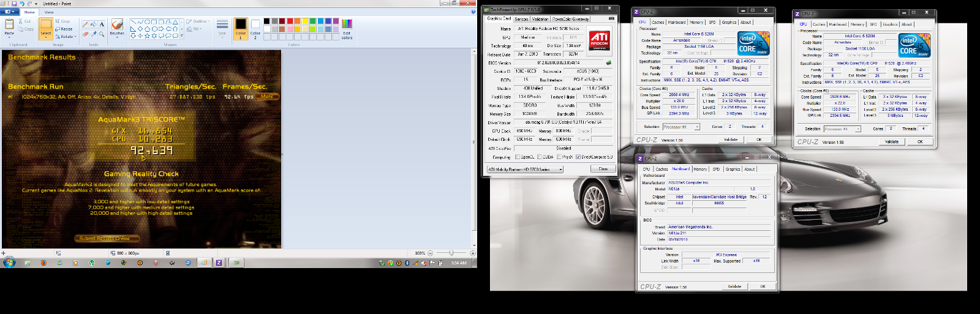Click the Paint zoom slider handle
Image resolution: width=980 pixels, height=314 pixels.
451,253
